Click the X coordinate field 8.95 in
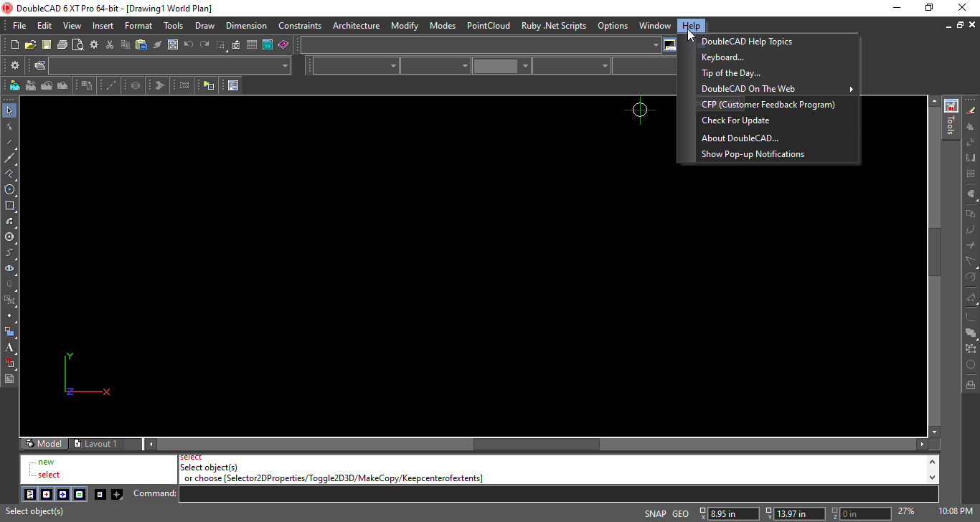 point(733,513)
